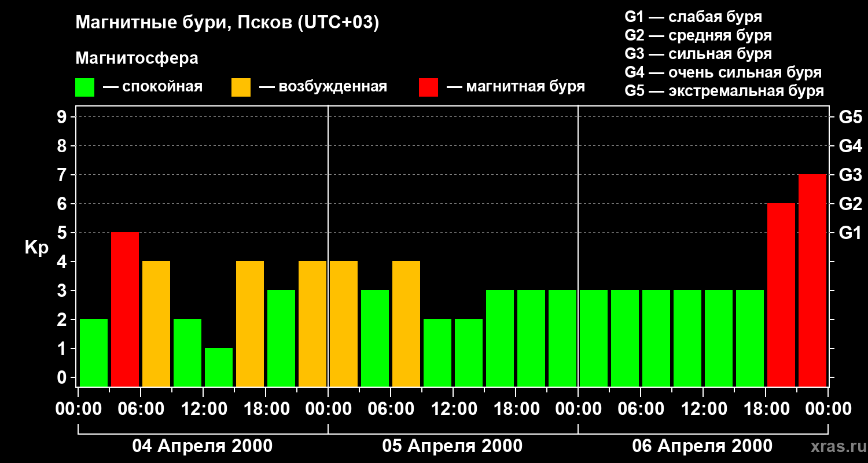Click the red Kp 6 bar on 06 Апреля
Viewport: 868px width, 463px height.
tap(781, 295)
